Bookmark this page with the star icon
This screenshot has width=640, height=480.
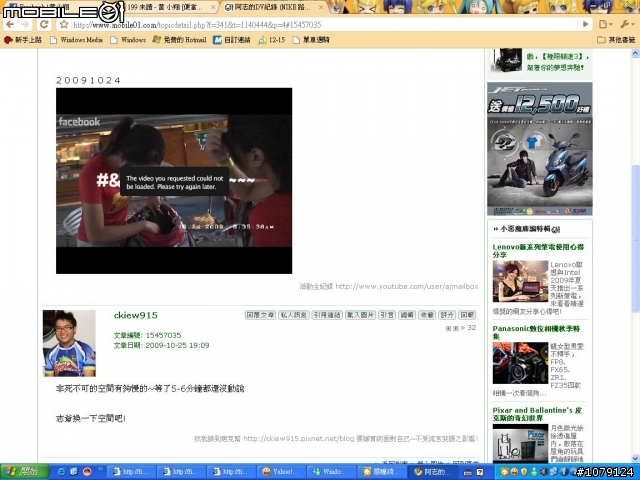[x=64, y=24]
